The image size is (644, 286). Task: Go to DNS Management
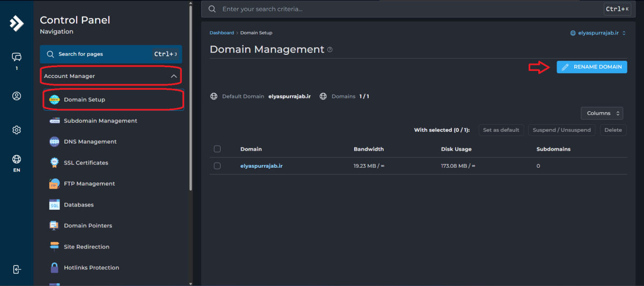[x=90, y=142]
